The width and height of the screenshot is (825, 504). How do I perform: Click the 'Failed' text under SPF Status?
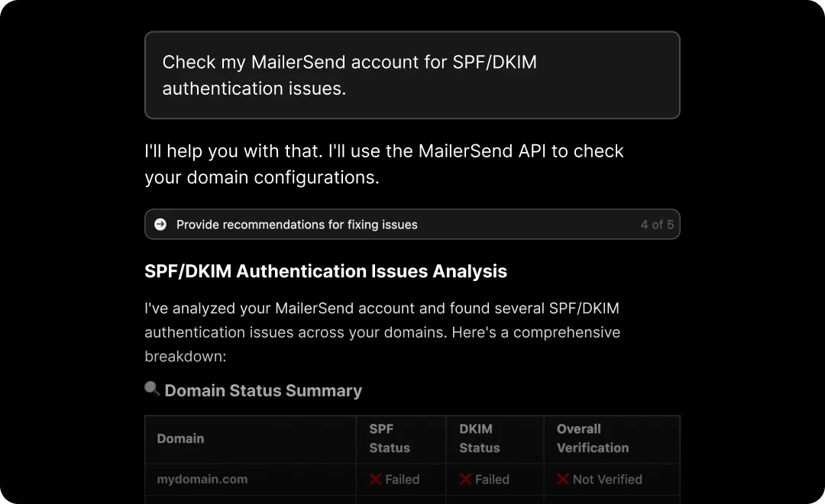[403, 480]
